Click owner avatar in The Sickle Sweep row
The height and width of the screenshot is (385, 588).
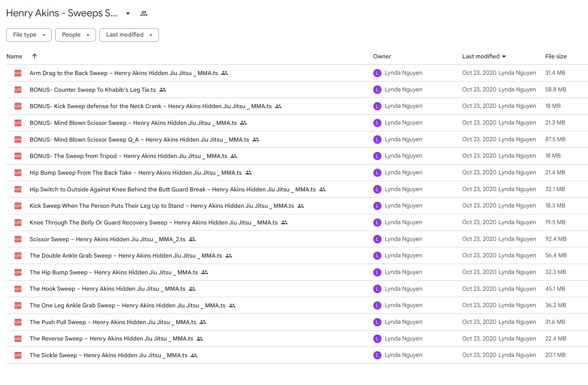point(377,355)
